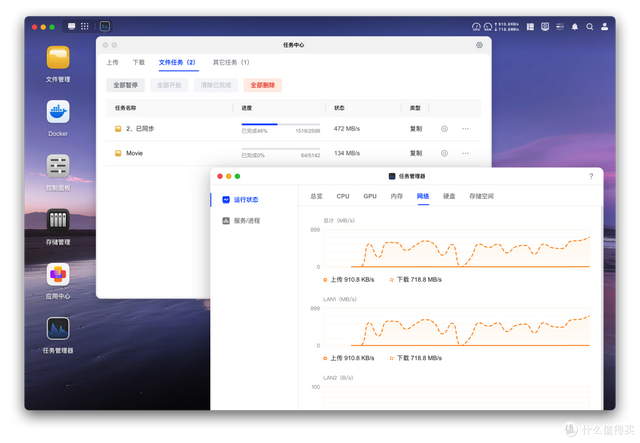Click the 类型 column header
Image resolution: width=640 pixels, height=443 pixels.
tap(415, 108)
